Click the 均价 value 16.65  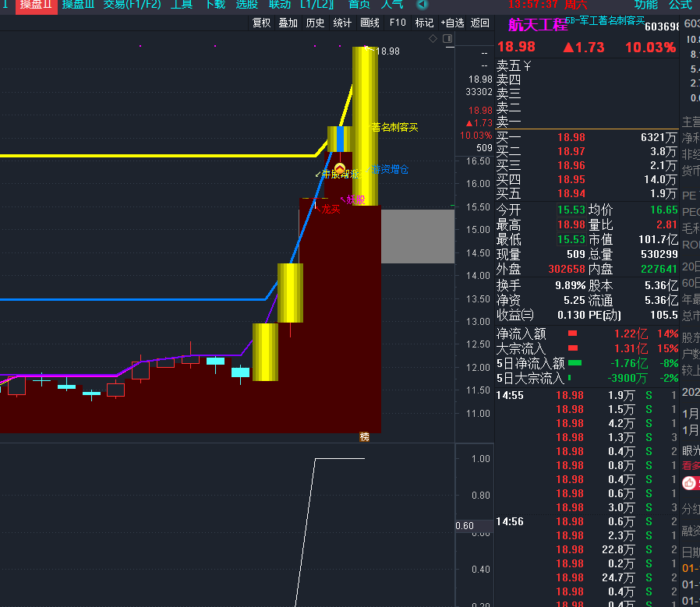point(664,210)
